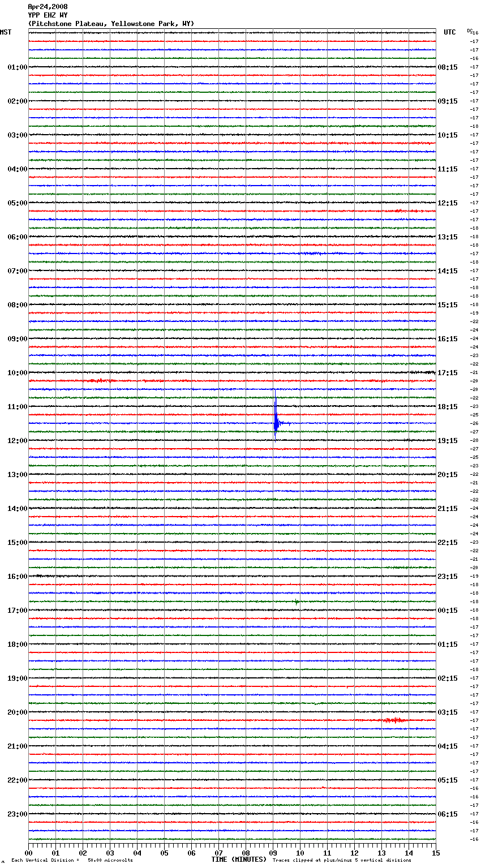
Task: Select the 12:00 MST time label
Action: point(18,441)
